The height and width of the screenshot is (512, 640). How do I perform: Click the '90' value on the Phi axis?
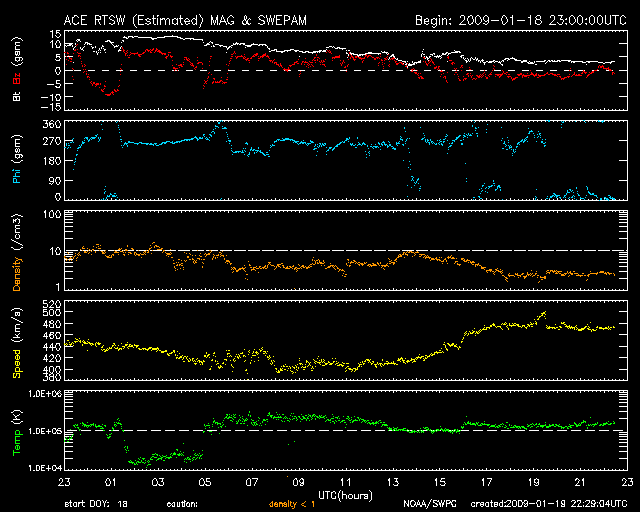tap(56, 180)
